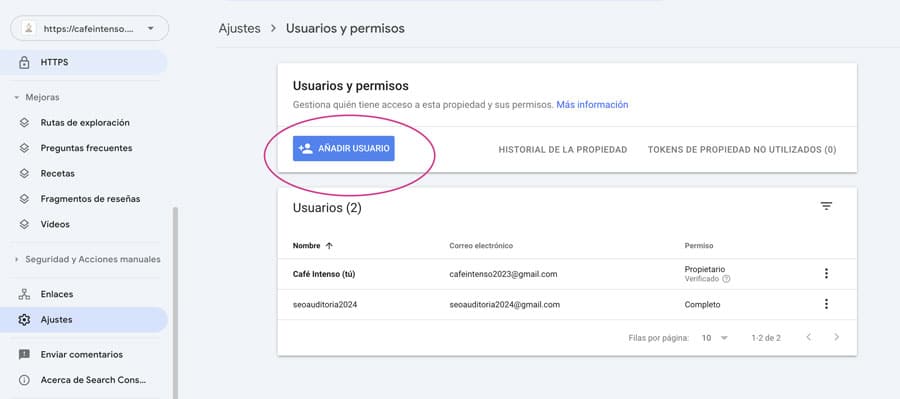Click the HTTPS padlock icon
The width and height of the screenshot is (900, 399).
coord(24,62)
